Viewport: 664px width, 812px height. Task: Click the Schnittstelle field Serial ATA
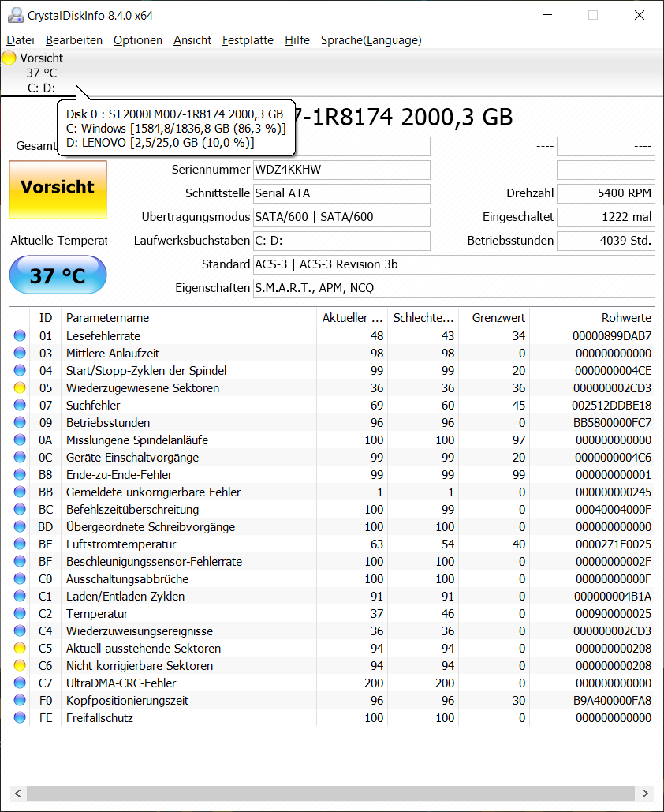click(341, 193)
